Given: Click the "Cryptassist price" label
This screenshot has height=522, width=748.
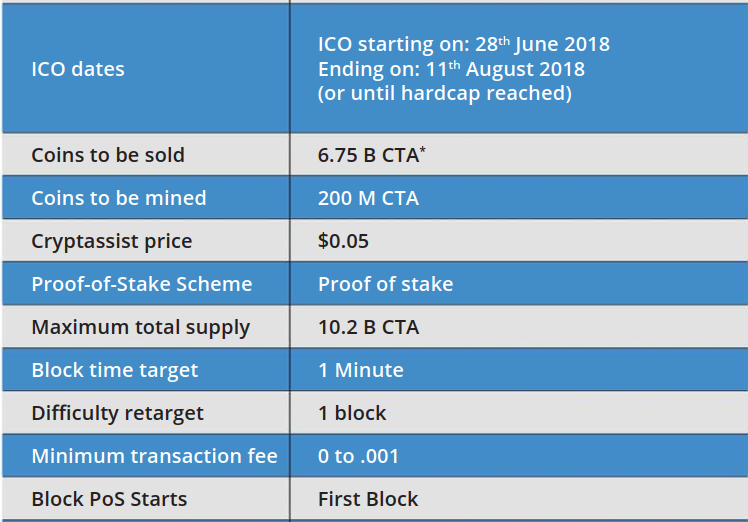Looking at the screenshot, I should (x=111, y=241).
